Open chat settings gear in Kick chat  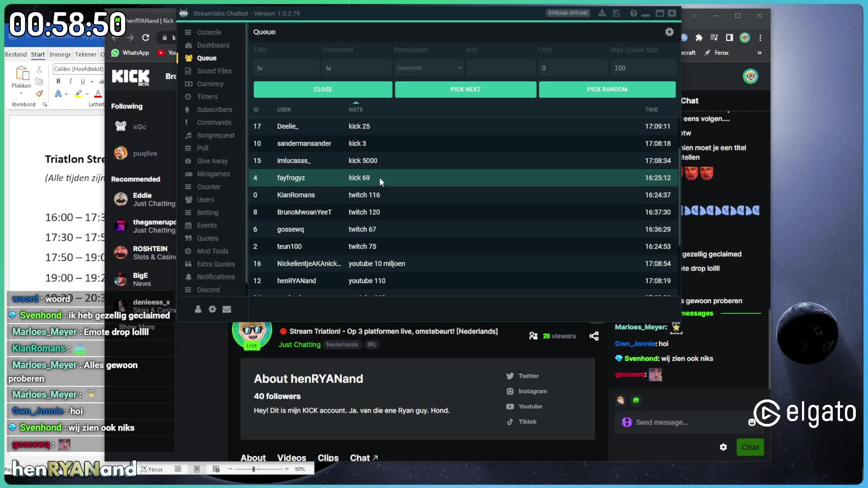click(723, 447)
